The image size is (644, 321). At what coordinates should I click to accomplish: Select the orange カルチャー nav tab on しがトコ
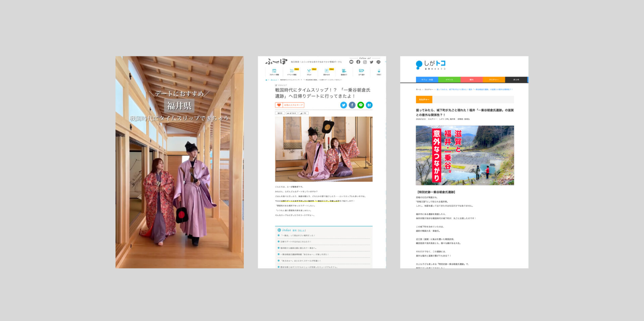(494, 80)
